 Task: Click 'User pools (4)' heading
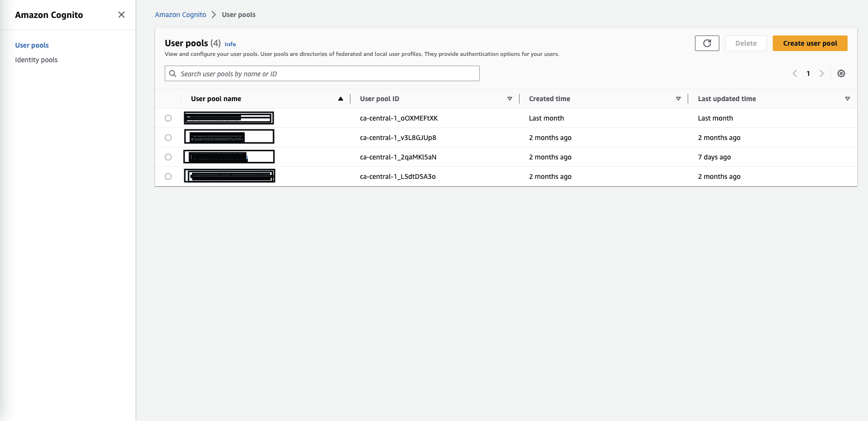pyautogui.click(x=193, y=43)
